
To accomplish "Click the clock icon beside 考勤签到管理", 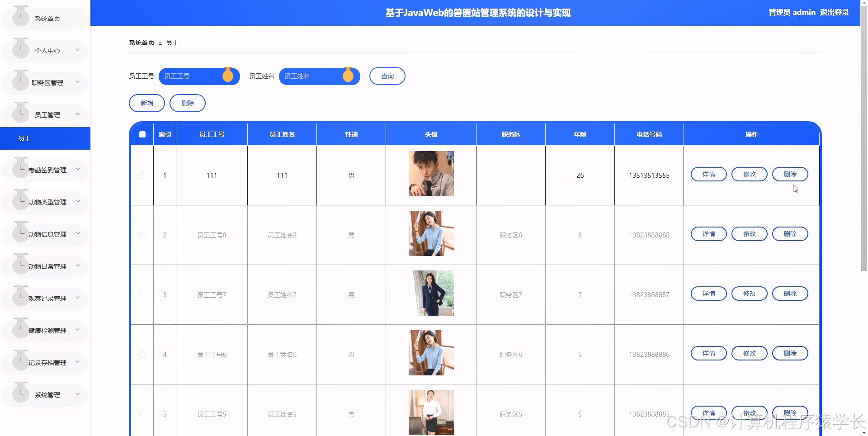I will pos(21,168).
